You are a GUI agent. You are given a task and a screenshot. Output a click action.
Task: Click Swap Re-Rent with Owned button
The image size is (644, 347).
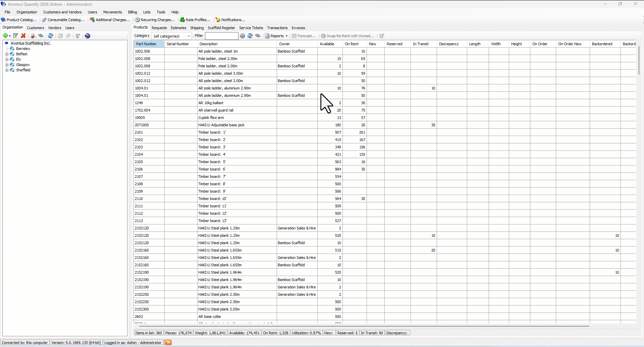(x=347, y=36)
